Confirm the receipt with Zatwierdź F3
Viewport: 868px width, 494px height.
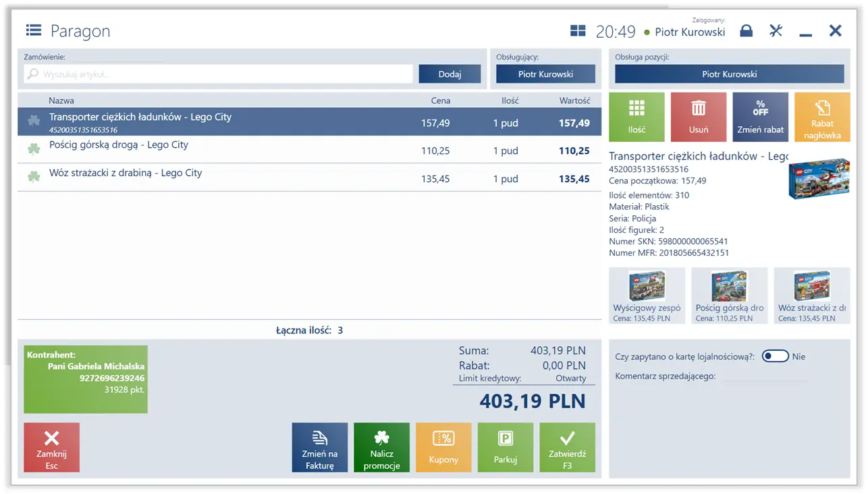pyautogui.click(x=568, y=447)
